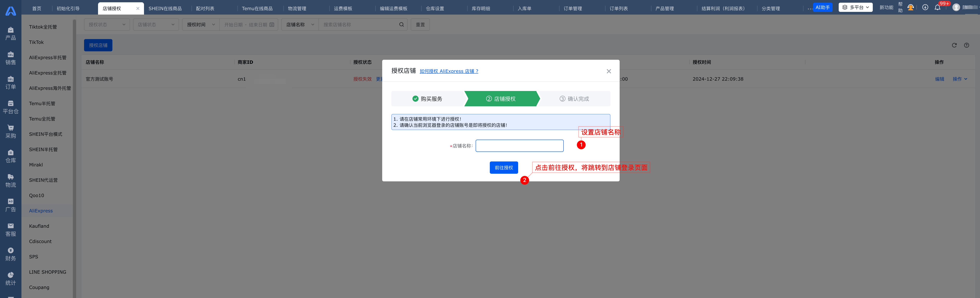Open the 如何授权 AliExpress 店铺 link

tap(449, 71)
